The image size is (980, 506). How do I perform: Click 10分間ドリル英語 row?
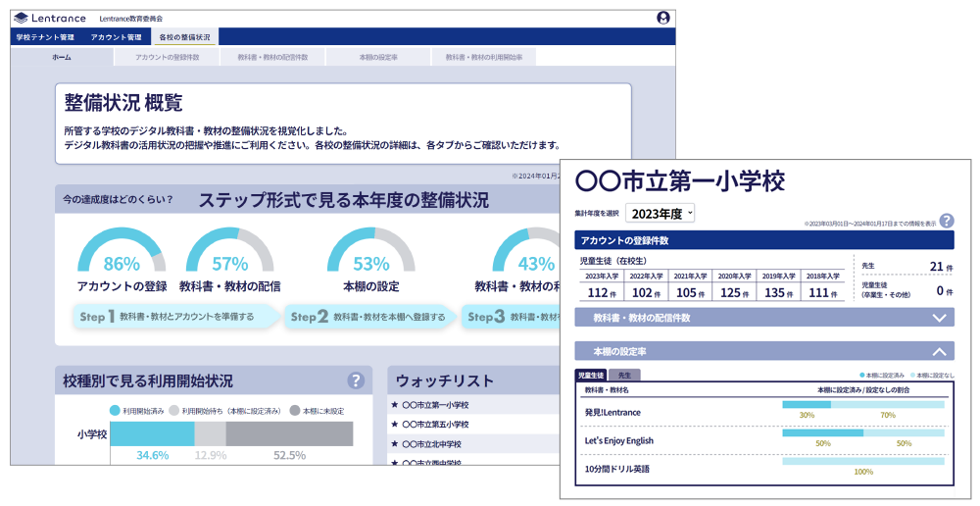click(763, 469)
